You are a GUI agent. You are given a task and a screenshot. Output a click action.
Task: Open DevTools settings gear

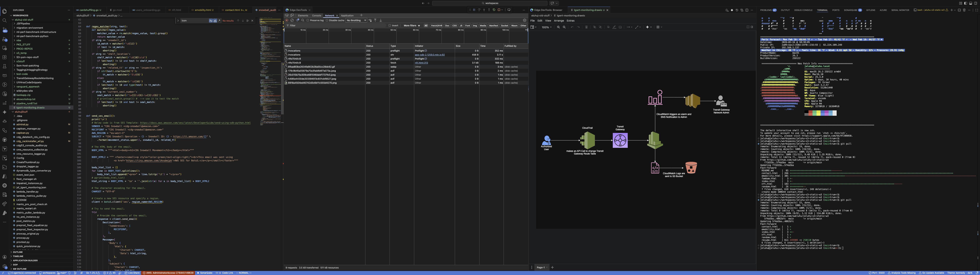[x=525, y=20]
